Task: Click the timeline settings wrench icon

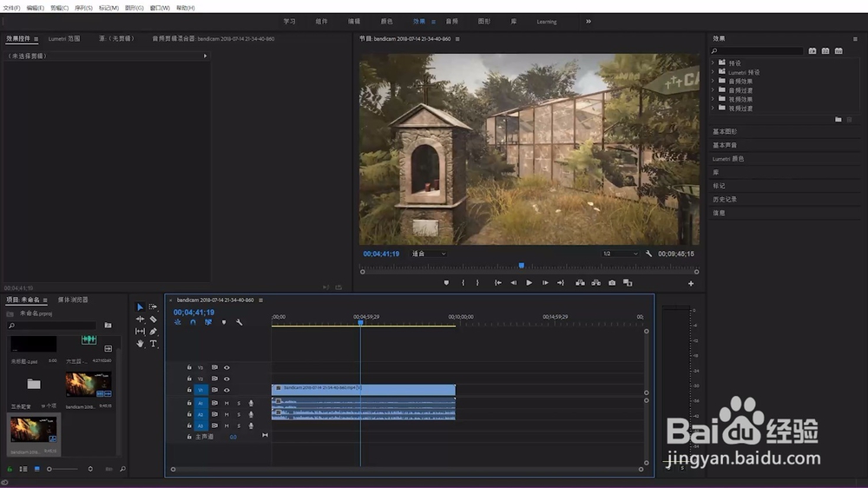Action: tap(240, 322)
